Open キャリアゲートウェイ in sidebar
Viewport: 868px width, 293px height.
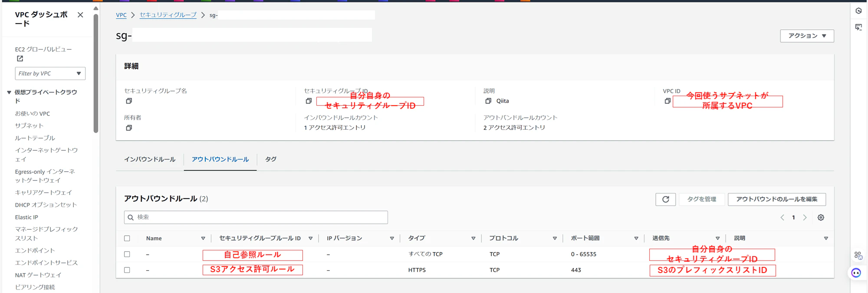click(x=43, y=192)
